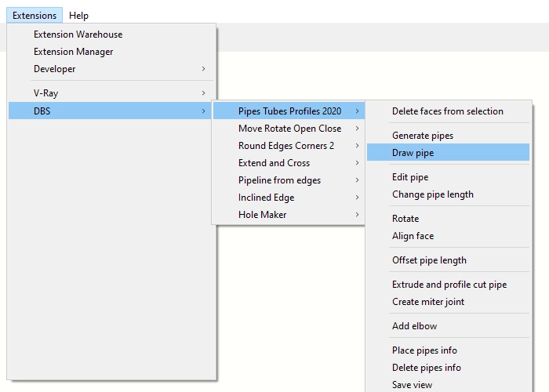The width and height of the screenshot is (549, 392).
Task: Choose Rotate in pipes menu
Action: [x=448, y=219]
